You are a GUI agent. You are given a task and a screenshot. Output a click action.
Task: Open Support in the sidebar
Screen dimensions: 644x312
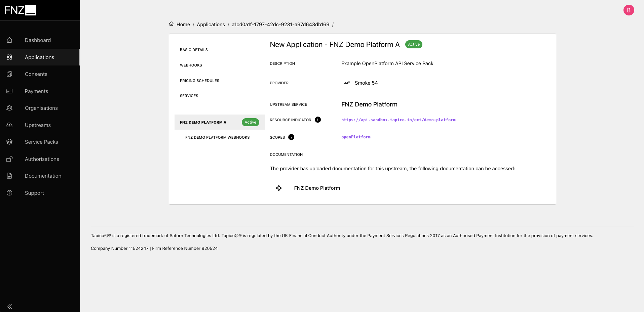point(34,193)
